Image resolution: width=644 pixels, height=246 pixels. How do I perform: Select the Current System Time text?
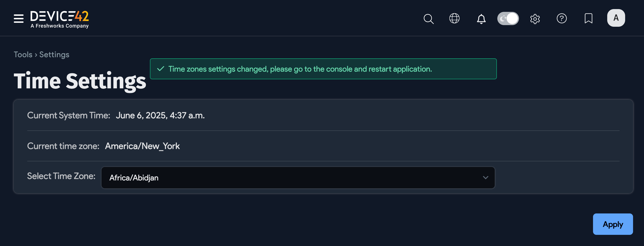pyautogui.click(x=69, y=115)
